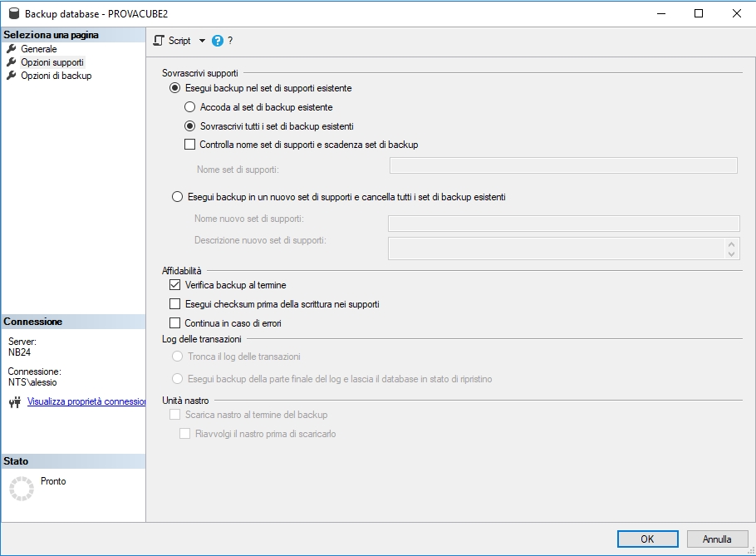Image resolution: width=756 pixels, height=556 pixels.
Task: Open the Script dropdown arrow
Action: tap(202, 41)
